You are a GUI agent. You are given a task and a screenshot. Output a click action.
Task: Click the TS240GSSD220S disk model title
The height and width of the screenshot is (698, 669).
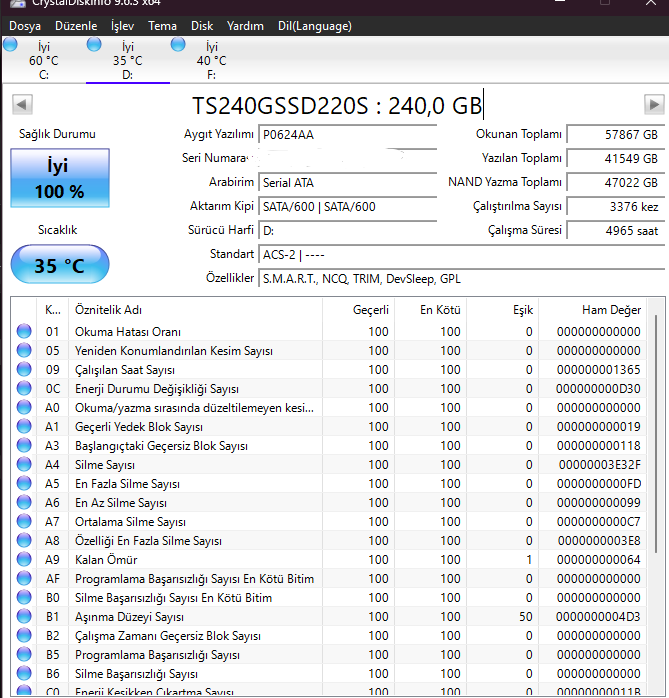337,106
